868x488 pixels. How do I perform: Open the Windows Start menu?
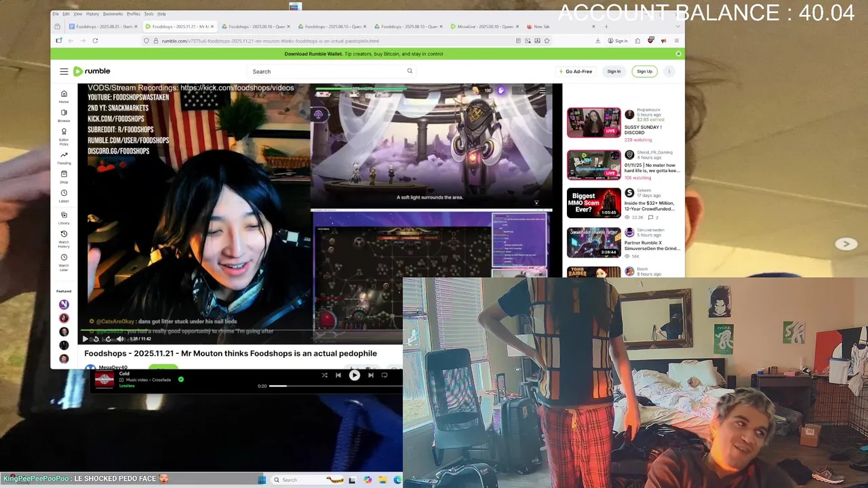[x=262, y=480]
